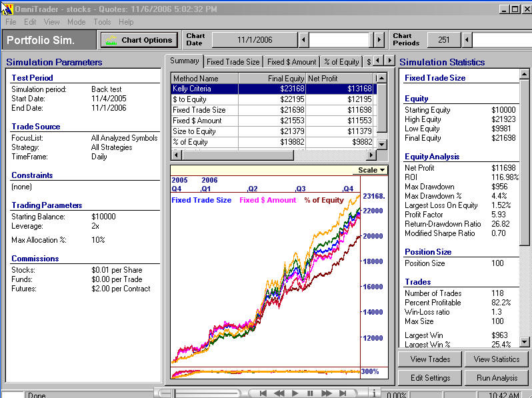Sort by the Method Name column header
Screen dimensions: 532x398
click(205, 79)
